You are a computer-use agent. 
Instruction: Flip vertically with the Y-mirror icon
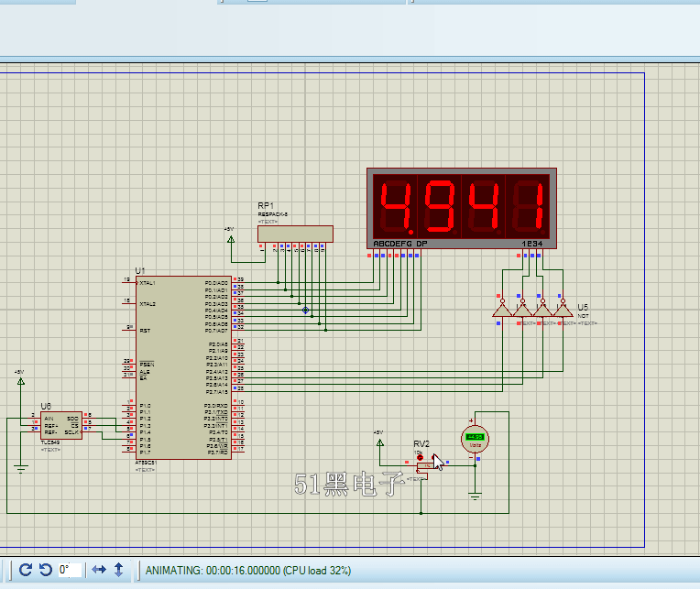point(118,570)
